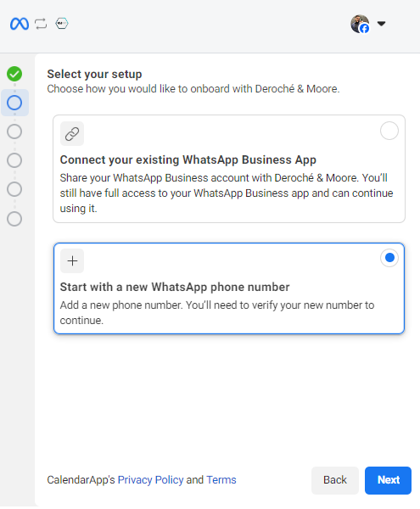The width and height of the screenshot is (420, 509).
Task: Continue with the Next button
Action: click(x=389, y=480)
